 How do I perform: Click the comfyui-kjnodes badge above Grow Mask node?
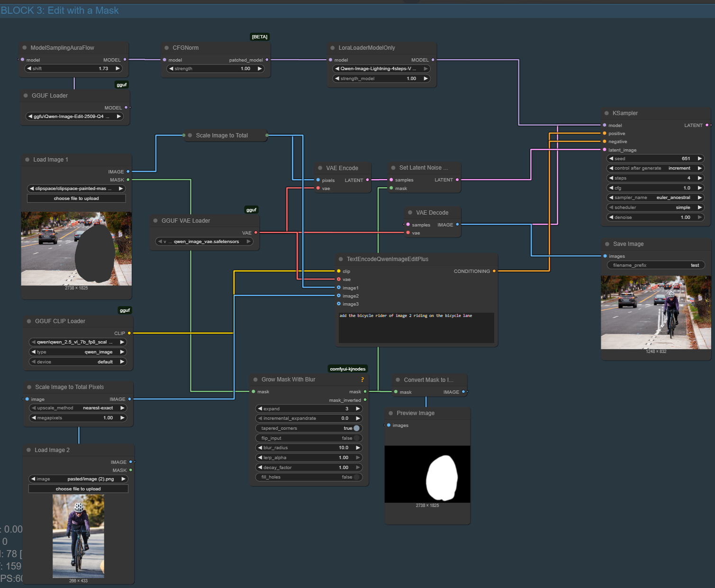pos(347,369)
